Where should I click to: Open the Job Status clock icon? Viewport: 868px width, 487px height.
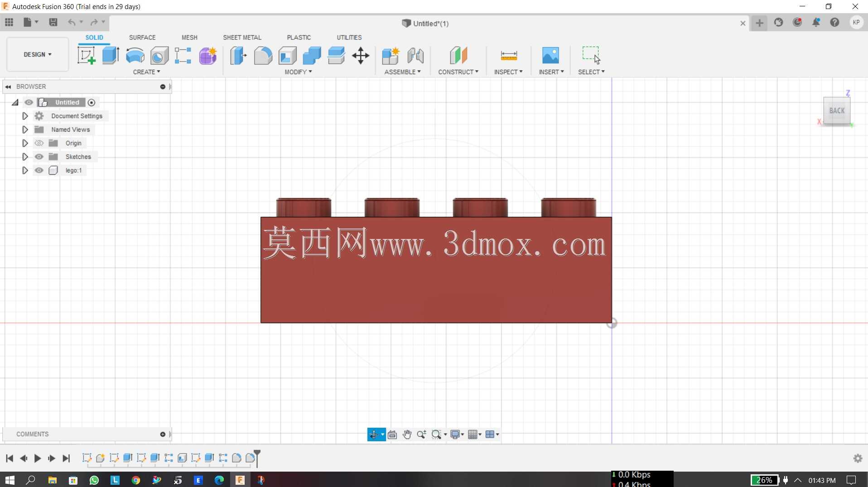797,23
